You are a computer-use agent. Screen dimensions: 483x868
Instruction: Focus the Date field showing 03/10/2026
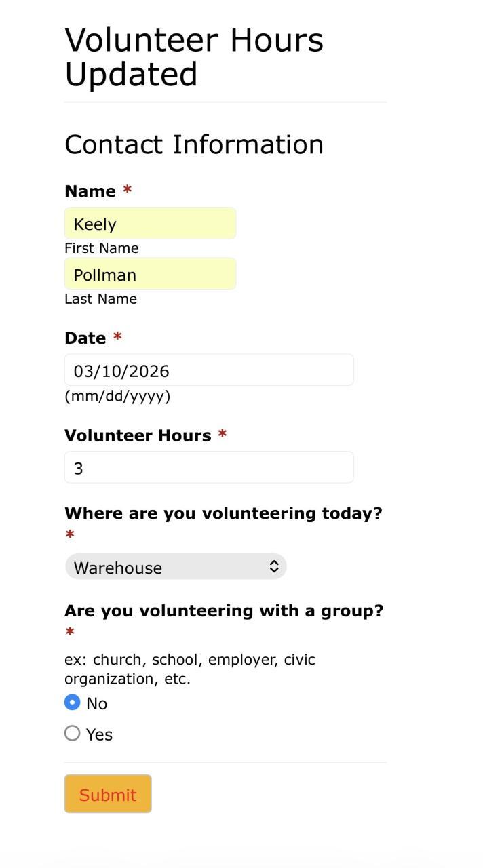[209, 370]
